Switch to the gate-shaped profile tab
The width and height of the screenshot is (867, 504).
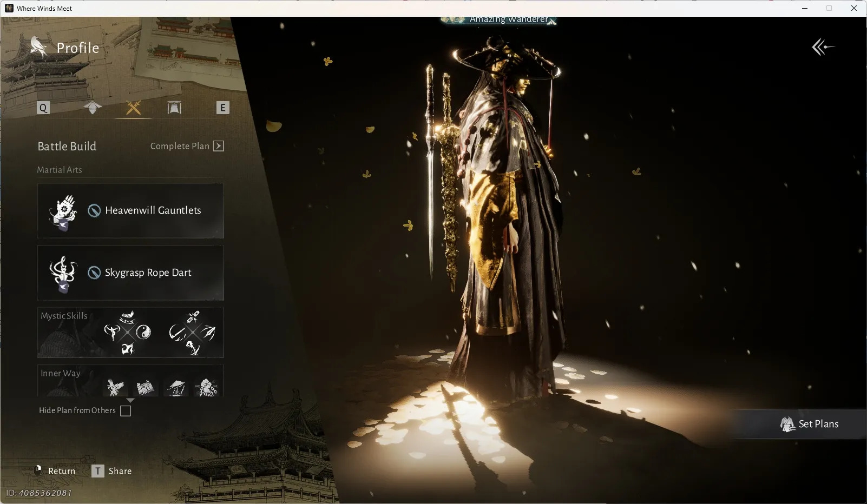174,108
